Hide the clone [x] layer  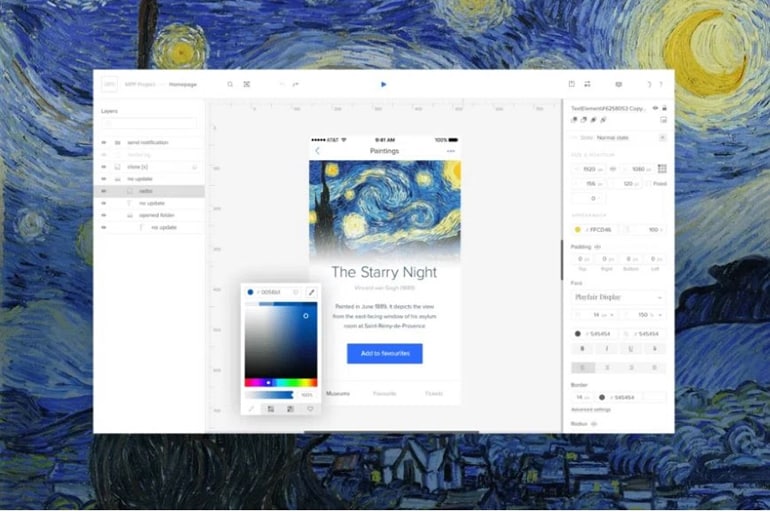click(104, 167)
